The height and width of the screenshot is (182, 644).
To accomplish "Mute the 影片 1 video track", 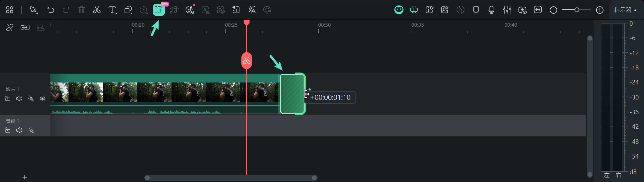I will point(19,99).
